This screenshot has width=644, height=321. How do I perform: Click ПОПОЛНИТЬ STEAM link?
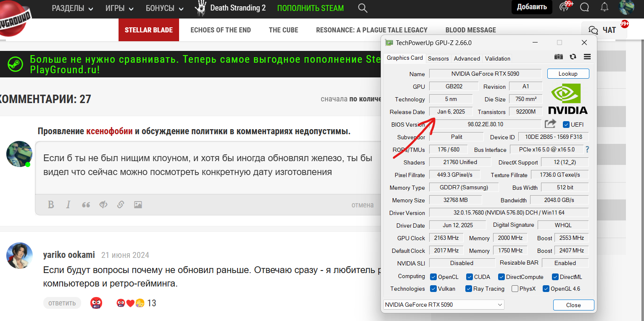click(x=310, y=8)
